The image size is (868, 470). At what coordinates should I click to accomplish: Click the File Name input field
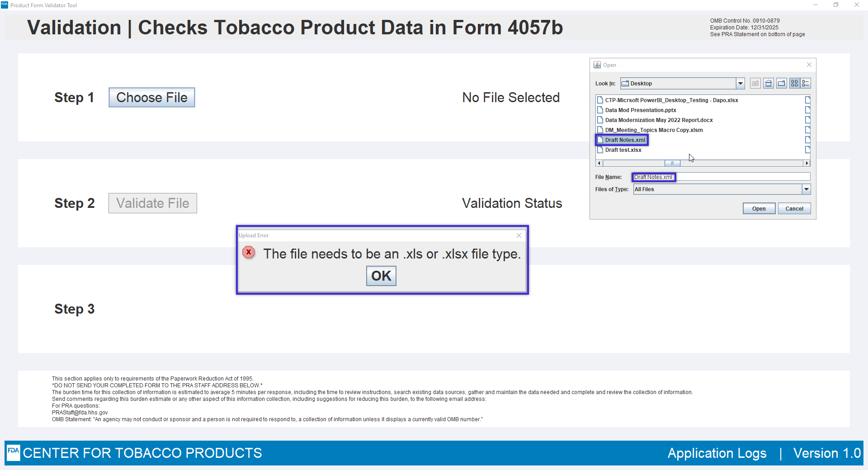click(741, 177)
